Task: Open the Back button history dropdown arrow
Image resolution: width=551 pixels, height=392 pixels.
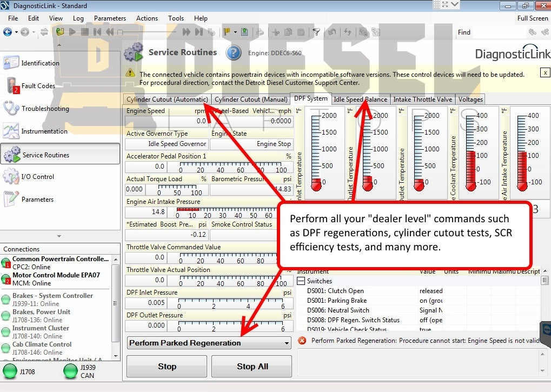Action: (16, 32)
